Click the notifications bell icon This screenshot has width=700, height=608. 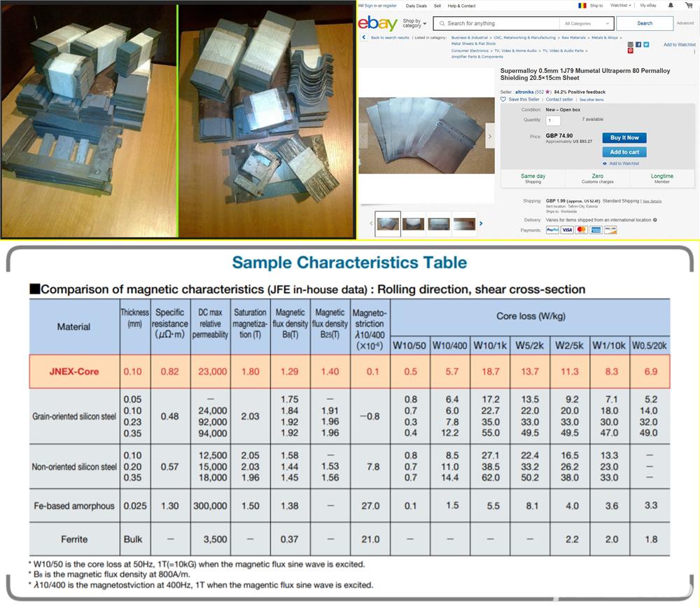click(670, 5)
